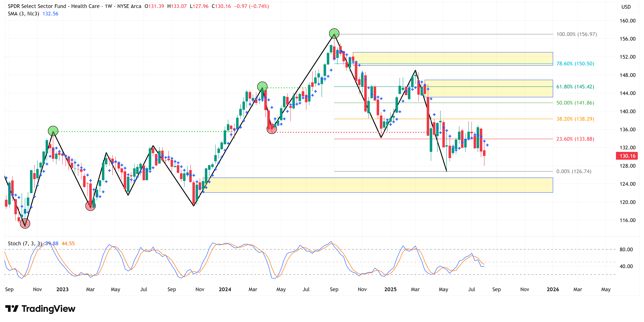The height and width of the screenshot is (322, 644).
Task: Click the 38.20% (138.29) Fibonacci label
Action: coord(575,119)
